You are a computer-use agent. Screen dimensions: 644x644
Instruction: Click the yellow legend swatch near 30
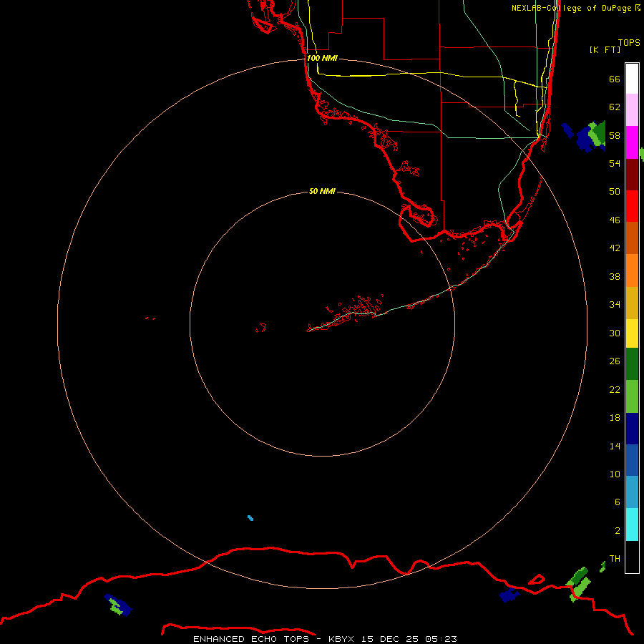[x=632, y=333]
